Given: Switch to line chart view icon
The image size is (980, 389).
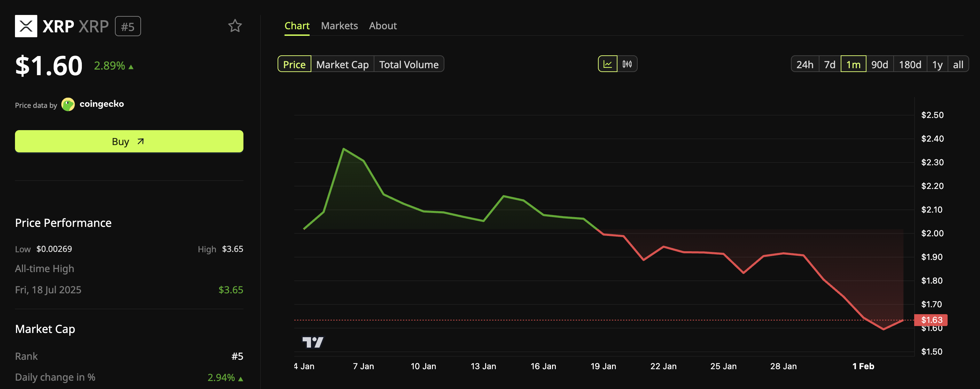Looking at the screenshot, I should 608,64.
